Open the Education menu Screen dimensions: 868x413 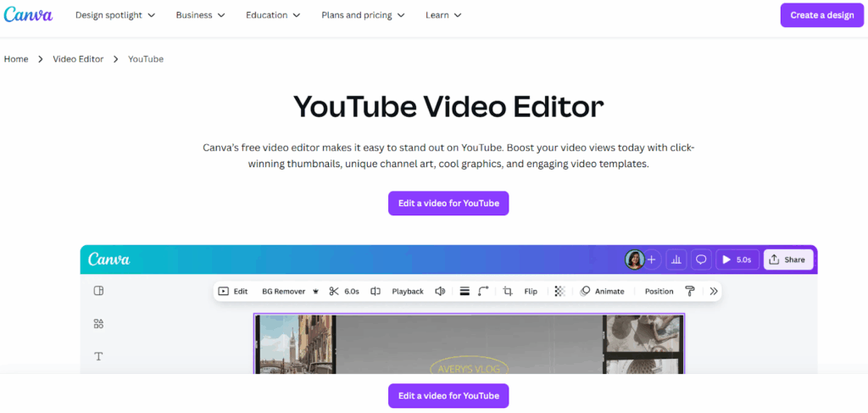(273, 15)
